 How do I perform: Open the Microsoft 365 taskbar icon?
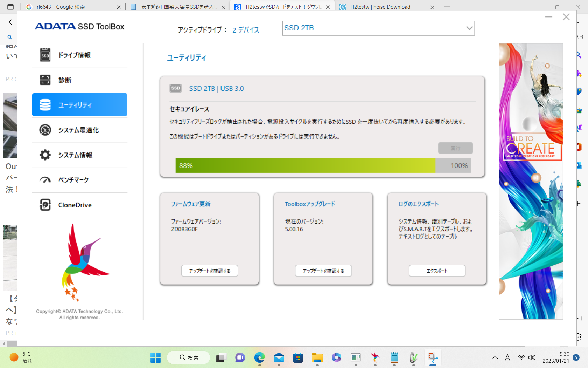coord(337,357)
